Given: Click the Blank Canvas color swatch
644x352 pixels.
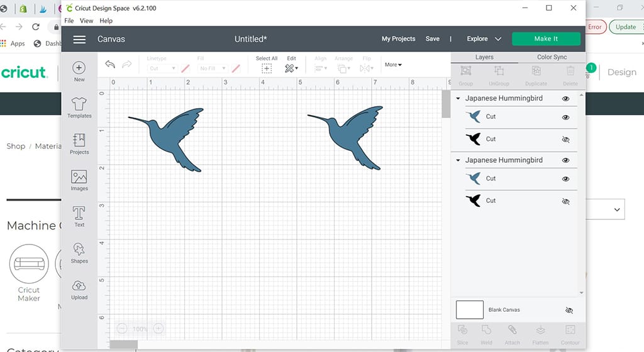Looking at the screenshot, I should (x=469, y=310).
